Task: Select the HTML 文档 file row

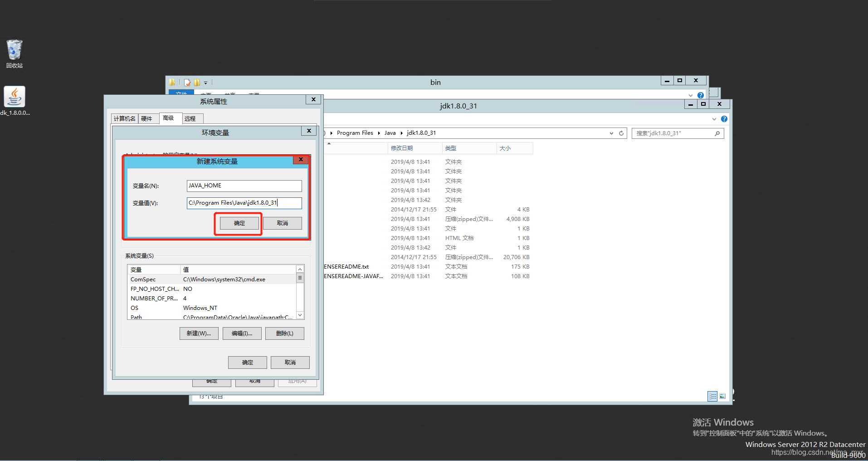Action: 428,238
